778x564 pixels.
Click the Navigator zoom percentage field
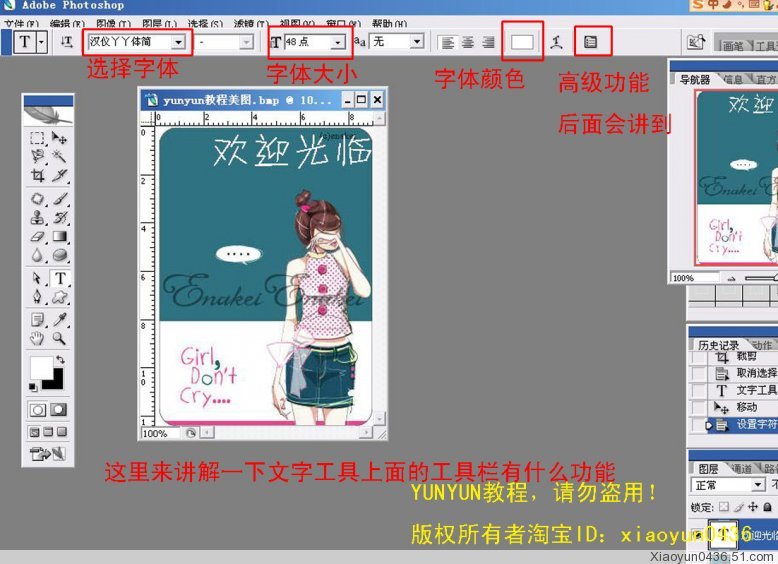(x=694, y=278)
